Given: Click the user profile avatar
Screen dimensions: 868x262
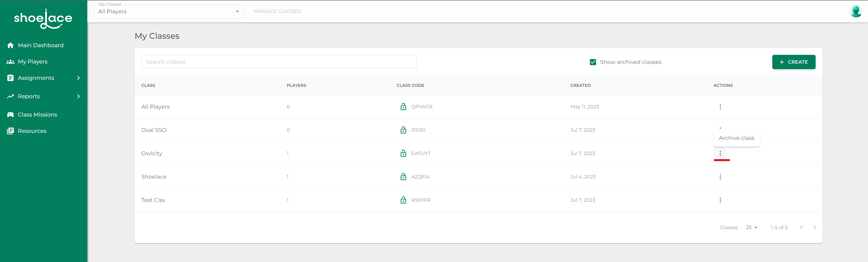Looking at the screenshot, I should (856, 11).
